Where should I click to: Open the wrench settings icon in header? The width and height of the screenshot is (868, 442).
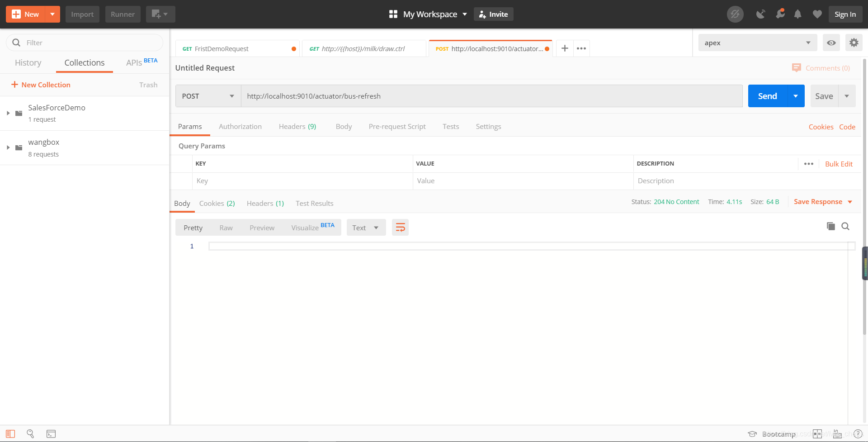[780, 14]
